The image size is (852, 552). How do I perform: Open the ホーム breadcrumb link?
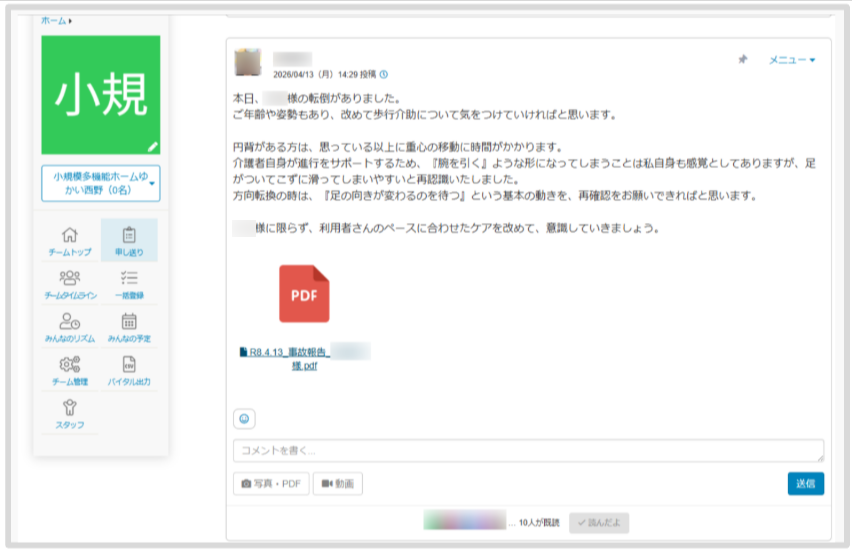(54, 21)
